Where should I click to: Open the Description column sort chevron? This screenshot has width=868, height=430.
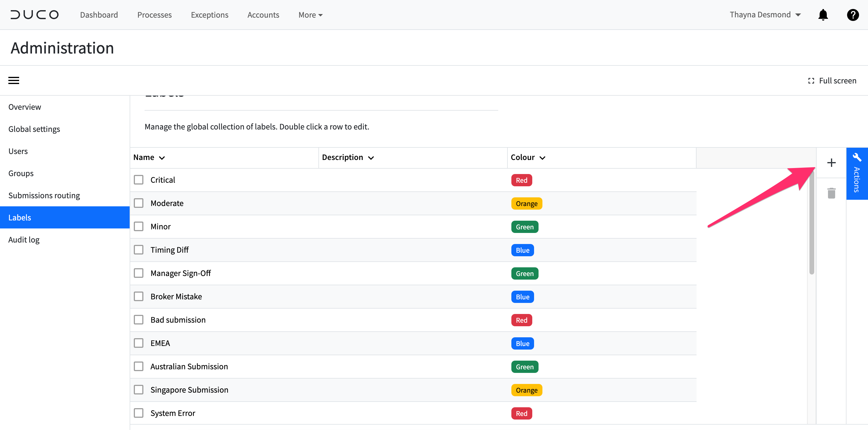(371, 158)
